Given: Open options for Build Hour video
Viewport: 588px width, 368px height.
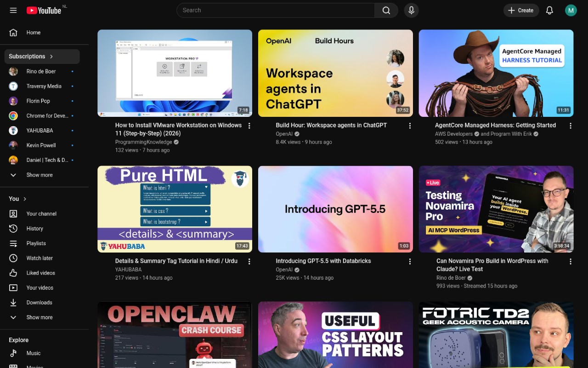Looking at the screenshot, I should pos(410,126).
